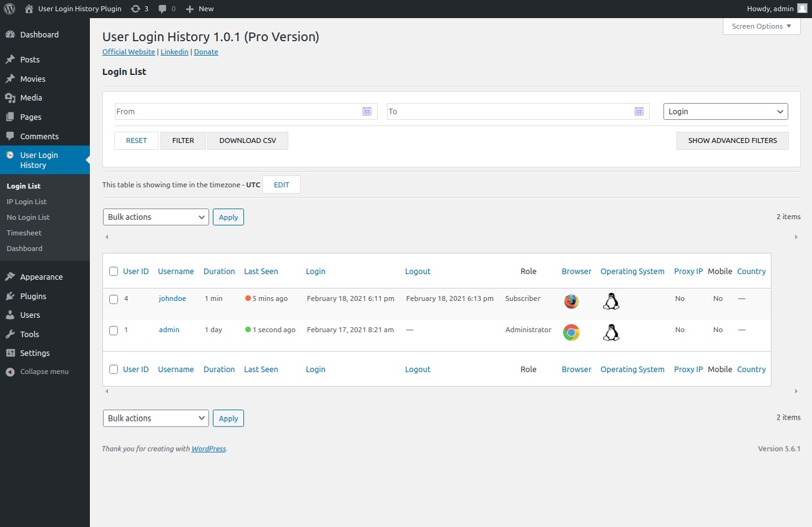Click the WordPress logo in admin bar

click(x=9, y=9)
